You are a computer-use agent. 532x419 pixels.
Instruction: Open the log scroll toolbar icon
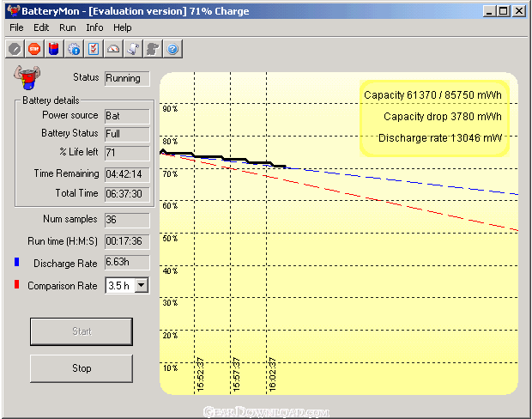[133, 49]
